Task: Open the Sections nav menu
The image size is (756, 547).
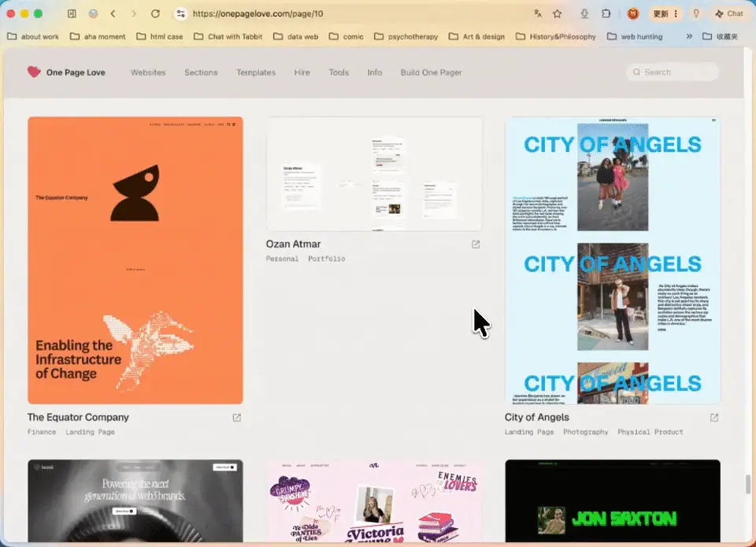Action: (201, 73)
